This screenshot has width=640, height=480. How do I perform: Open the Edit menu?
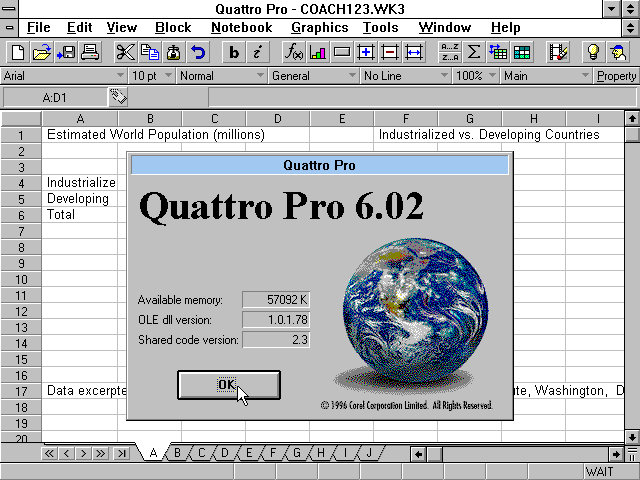click(79, 28)
